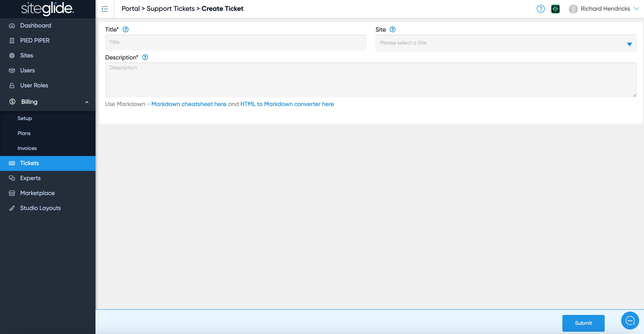Click the help icon beside Description label
644x334 pixels.
pyautogui.click(x=145, y=57)
